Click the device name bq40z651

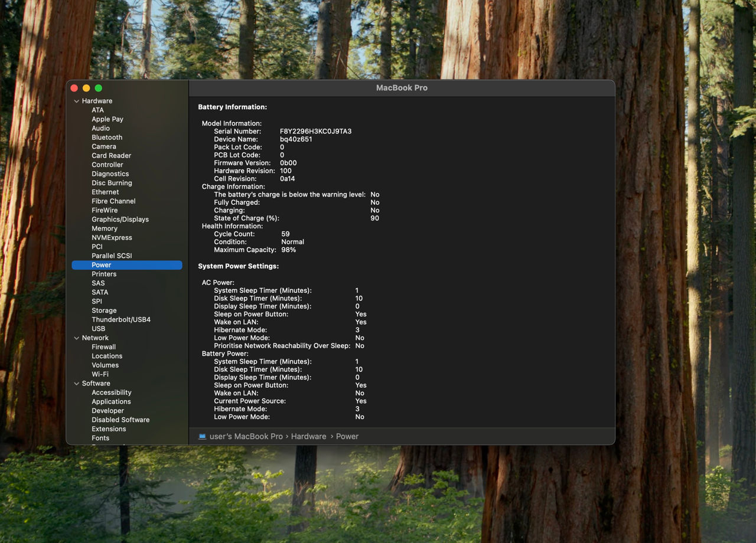point(296,139)
